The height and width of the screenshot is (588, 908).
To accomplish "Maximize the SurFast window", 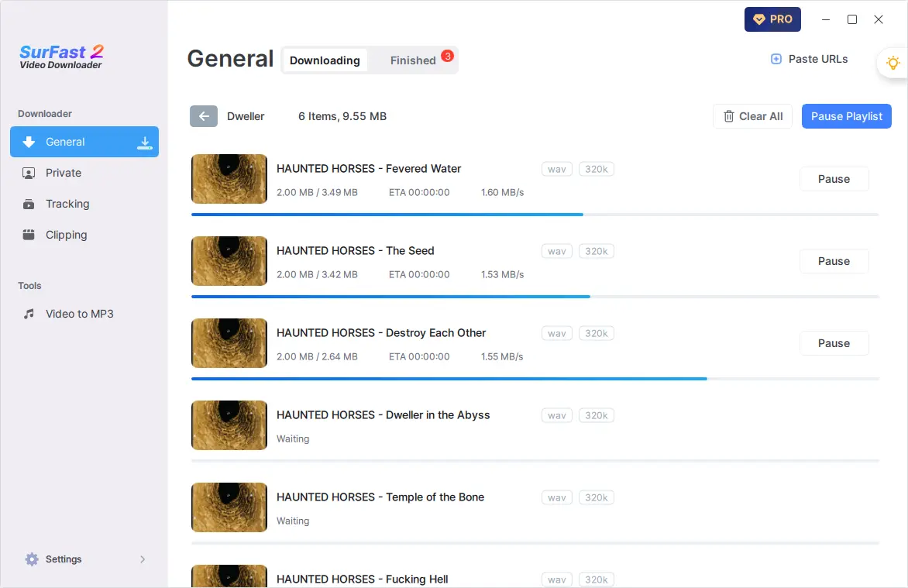I will (851, 19).
